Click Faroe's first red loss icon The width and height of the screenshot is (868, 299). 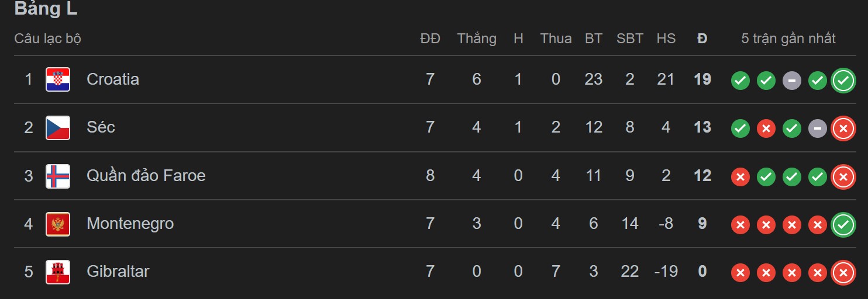740,176
